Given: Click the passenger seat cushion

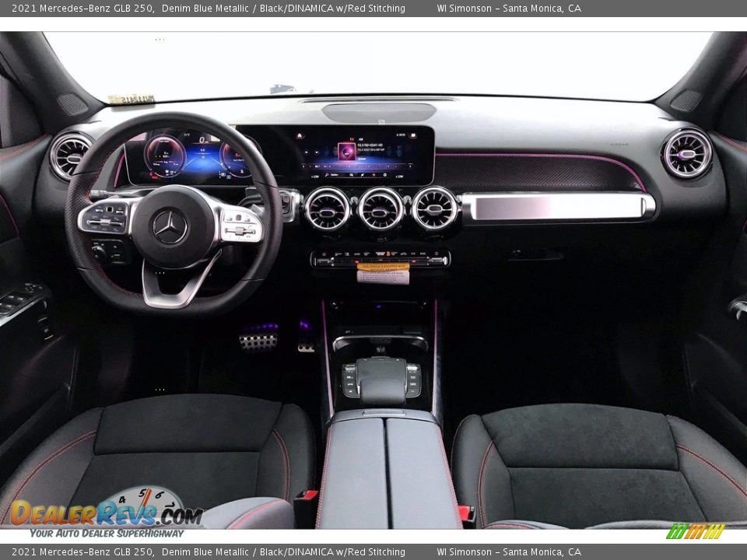Looking at the screenshot, I should [x=595, y=464].
